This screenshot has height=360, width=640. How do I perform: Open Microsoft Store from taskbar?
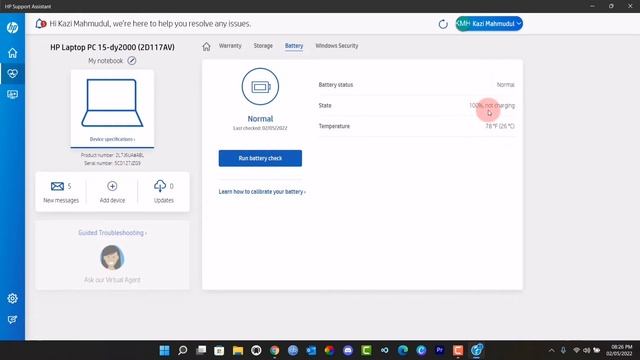tap(219, 350)
